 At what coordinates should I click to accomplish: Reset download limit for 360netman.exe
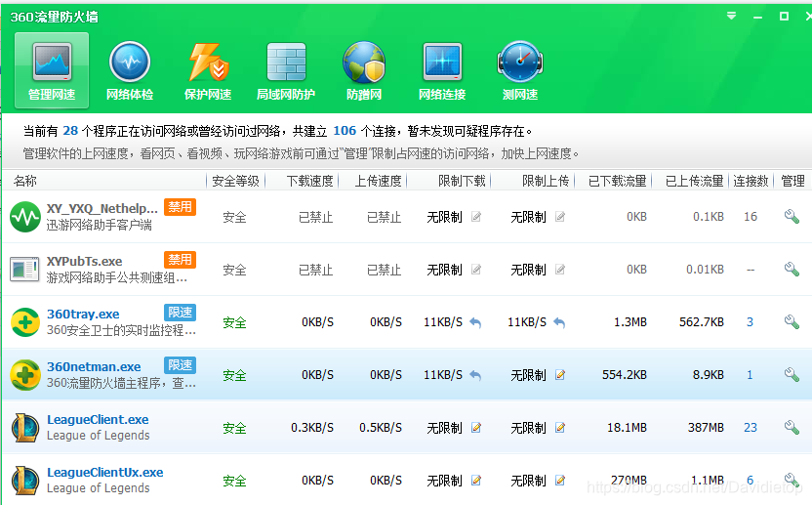click(x=475, y=375)
